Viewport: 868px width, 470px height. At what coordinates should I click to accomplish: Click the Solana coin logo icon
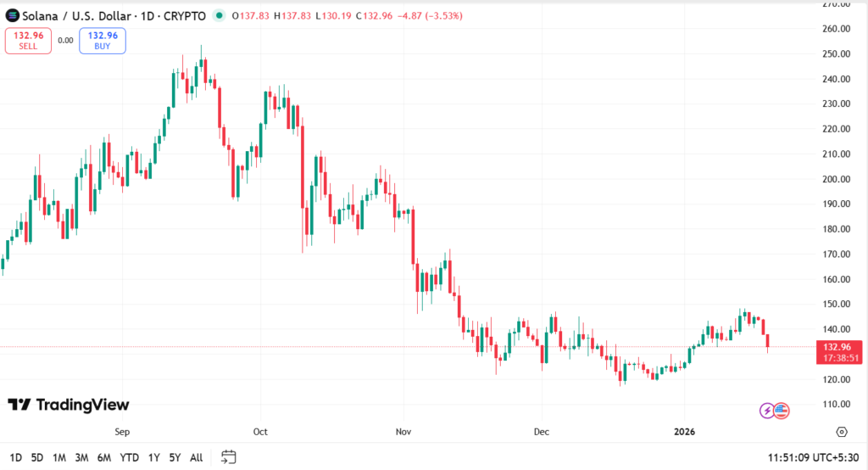12,15
